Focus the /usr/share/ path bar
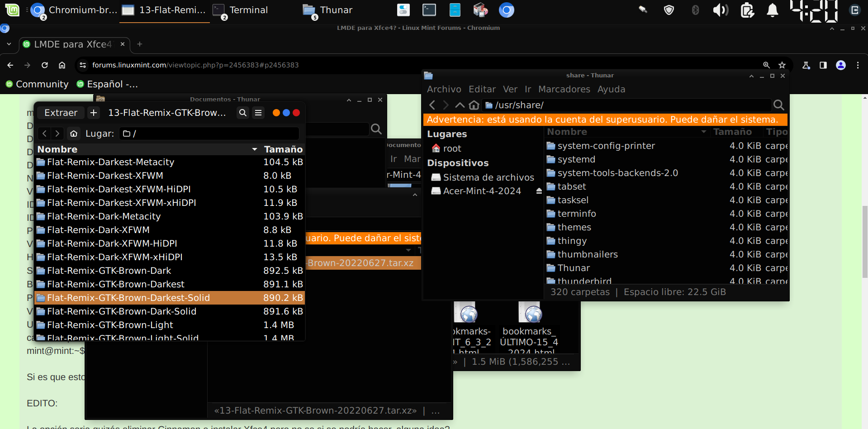Image resolution: width=868 pixels, height=429 pixels. 626,105
